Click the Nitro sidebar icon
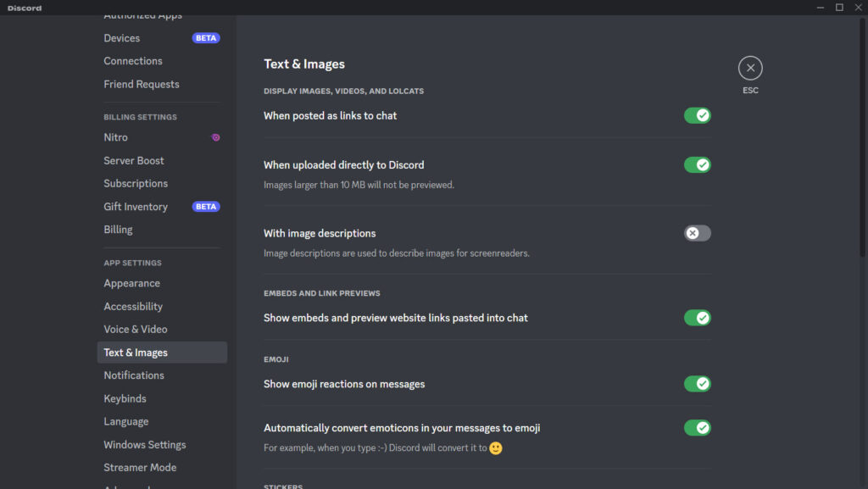The height and width of the screenshot is (489, 868). click(215, 137)
